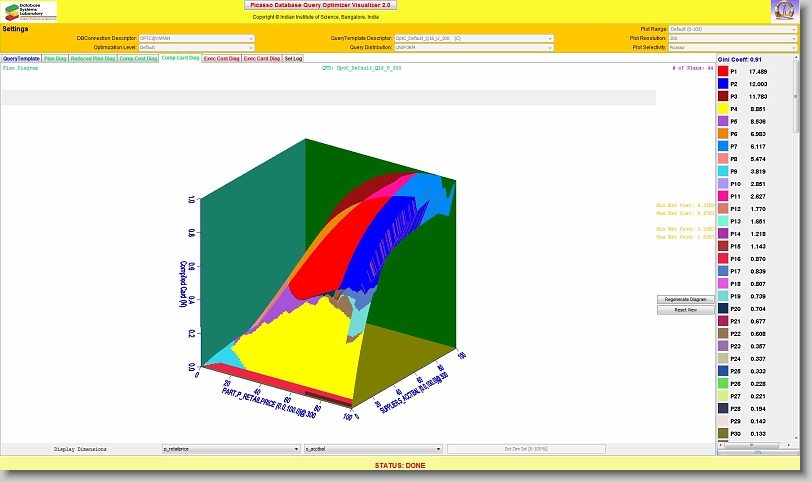
Task: Switch to the QueryTemplate tab
Action: 21,59
